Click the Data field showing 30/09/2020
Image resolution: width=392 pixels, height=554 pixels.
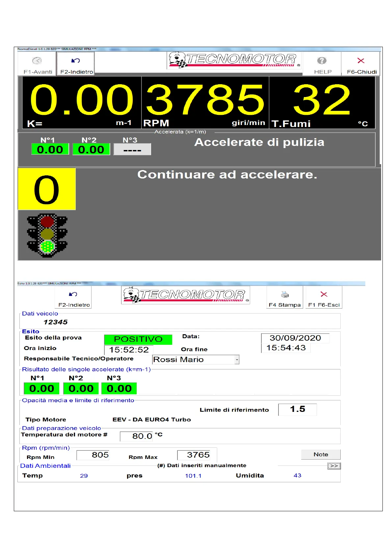295,338
